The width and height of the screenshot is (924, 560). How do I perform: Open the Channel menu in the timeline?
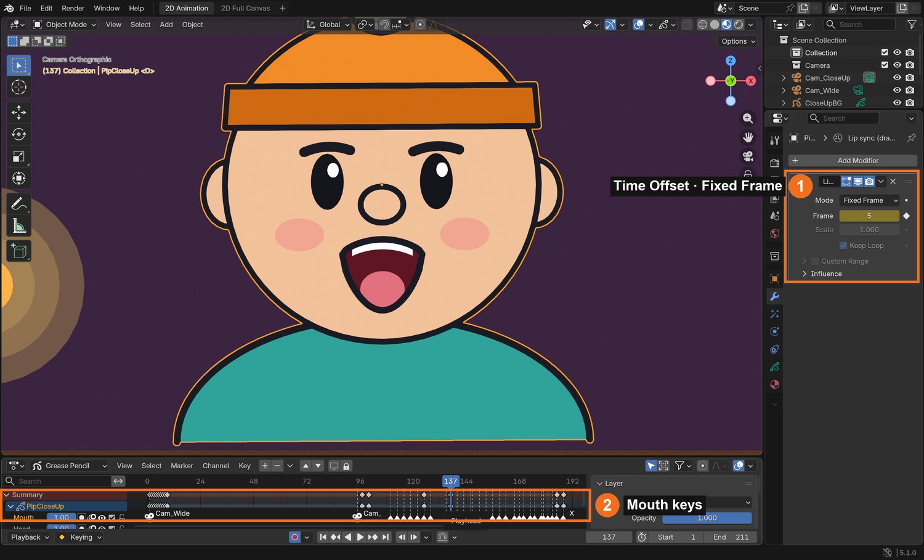[x=216, y=466]
